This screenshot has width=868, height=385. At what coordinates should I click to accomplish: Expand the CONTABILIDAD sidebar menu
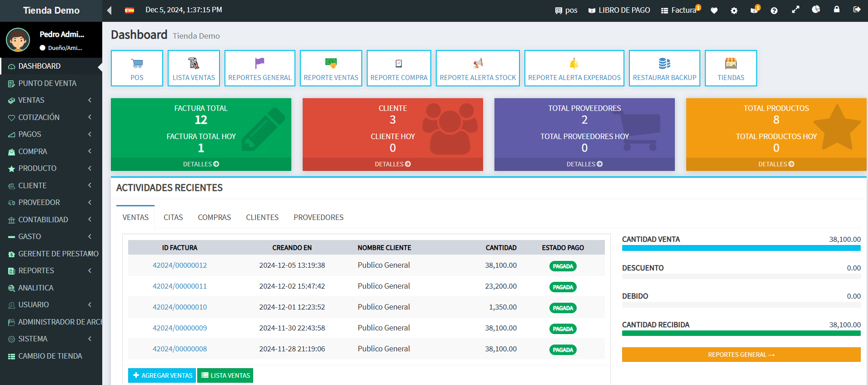(x=51, y=220)
